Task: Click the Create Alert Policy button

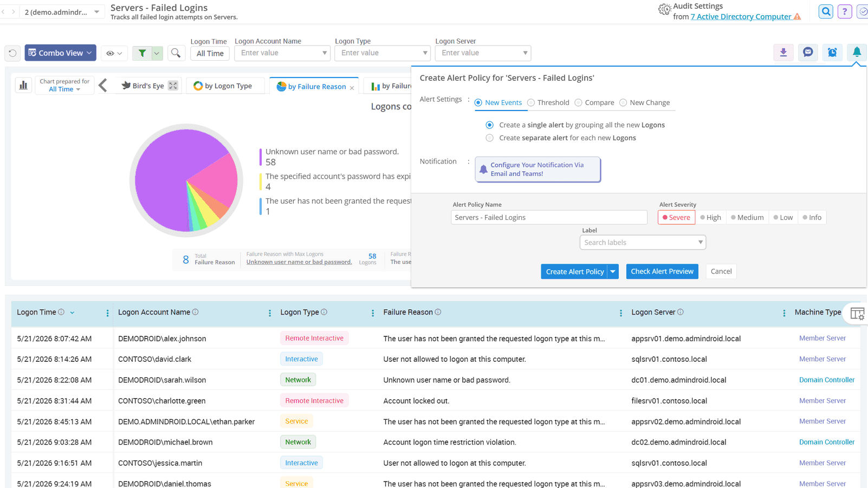Action: pyautogui.click(x=574, y=271)
